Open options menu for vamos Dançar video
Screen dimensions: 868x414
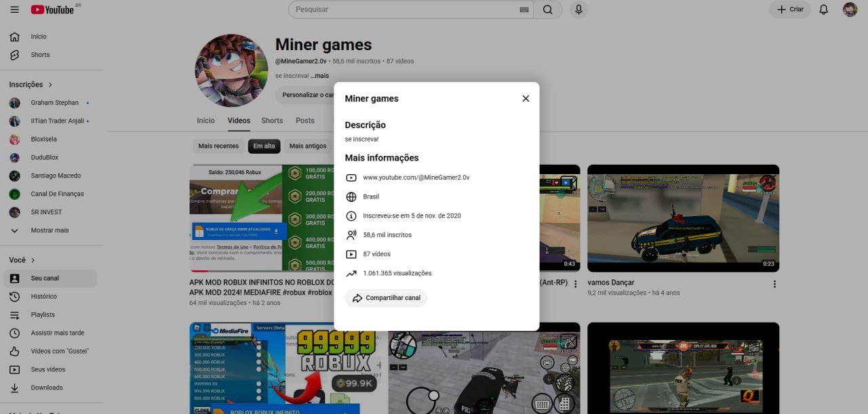tap(774, 284)
